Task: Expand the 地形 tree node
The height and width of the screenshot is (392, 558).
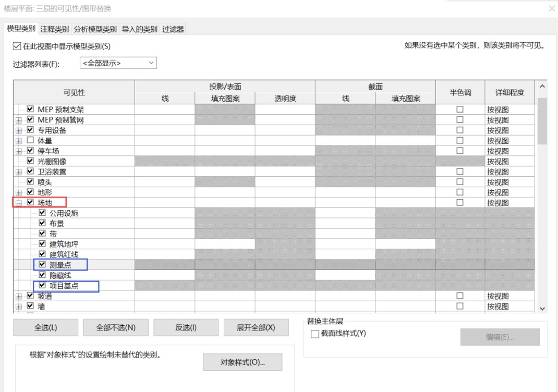Action: click(19, 192)
